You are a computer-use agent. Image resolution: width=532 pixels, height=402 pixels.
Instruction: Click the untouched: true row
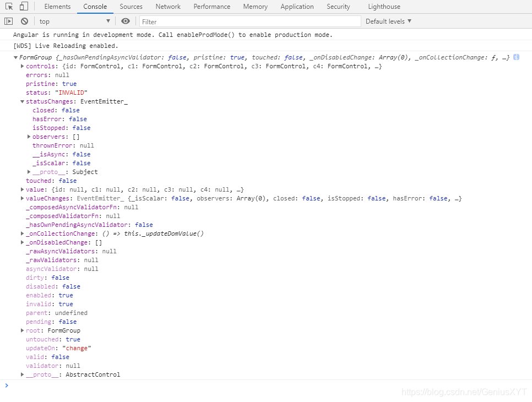coord(53,340)
